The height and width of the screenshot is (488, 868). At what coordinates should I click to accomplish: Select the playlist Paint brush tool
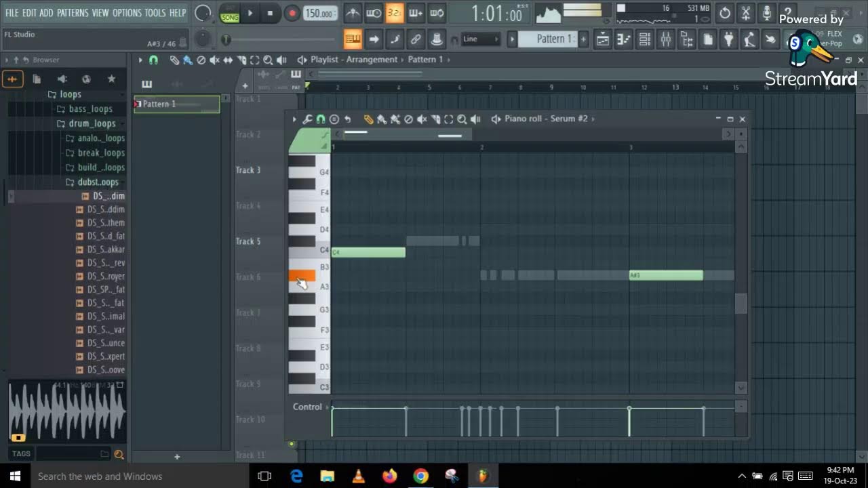(x=187, y=60)
